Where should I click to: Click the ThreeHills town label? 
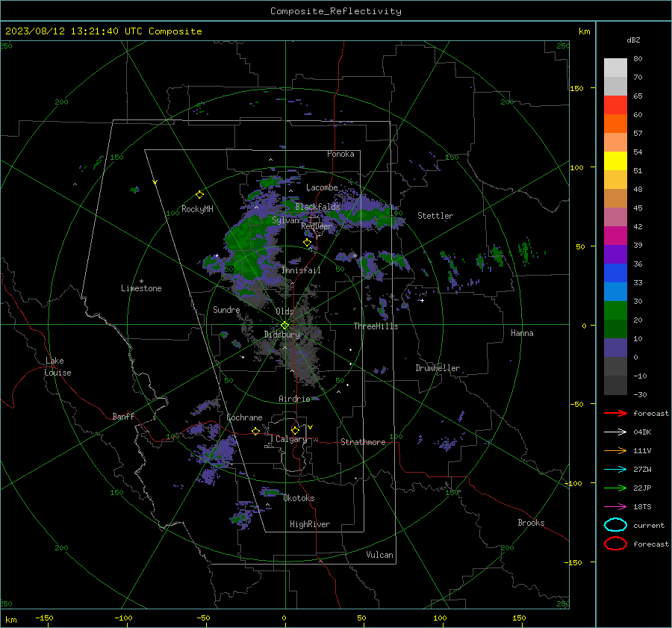(376, 326)
